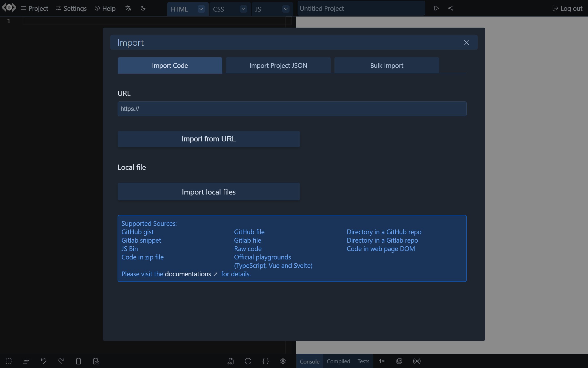The height and width of the screenshot is (368, 588).
Task: Click the settings/preferences gear icon
Action: (283, 361)
